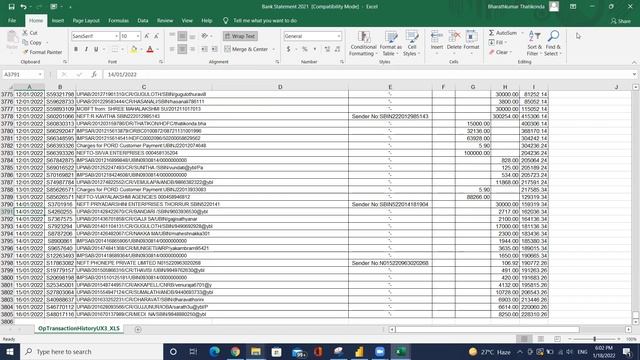
Task: Open Find & Select magnifier menu
Action: (x=553, y=43)
